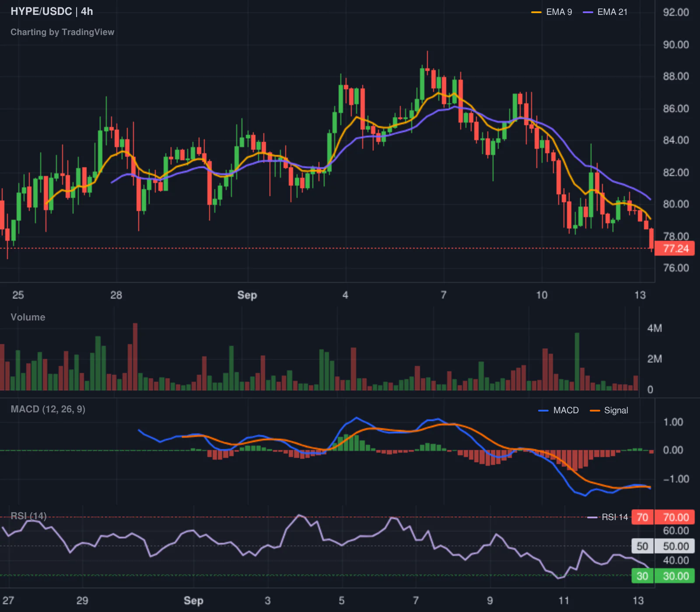700x612 pixels.
Task: Click the 84.00 price axis label
Action: point(676,140)
